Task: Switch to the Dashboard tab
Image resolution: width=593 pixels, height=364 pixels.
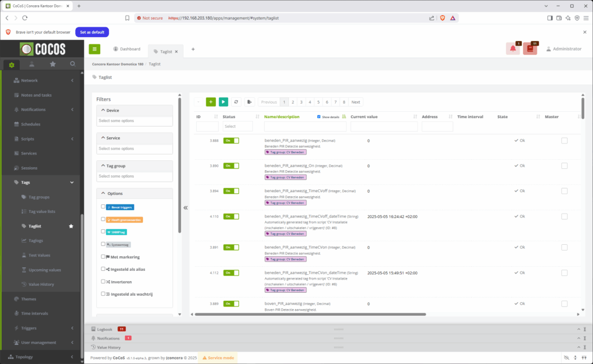Action: click(x=127, y=49)
